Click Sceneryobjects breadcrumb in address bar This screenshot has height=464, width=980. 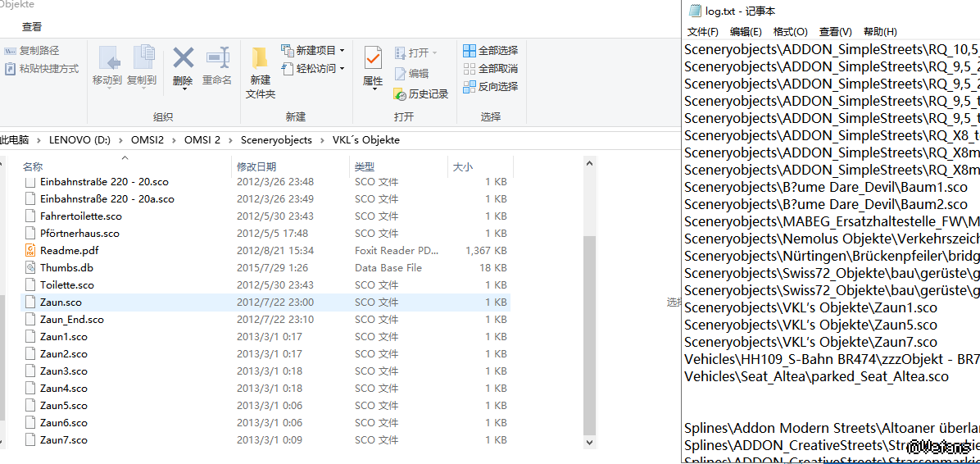pos(276,140)
